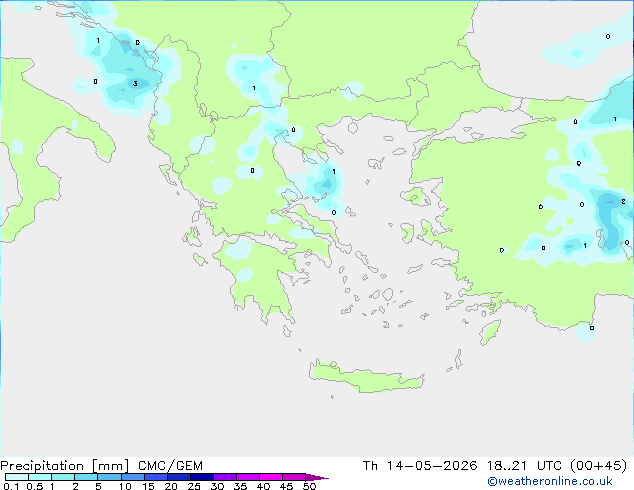Click the date "Th 14-05-2026" text
Viewport: 634px width, 490px height.
(x=420, y=466)
